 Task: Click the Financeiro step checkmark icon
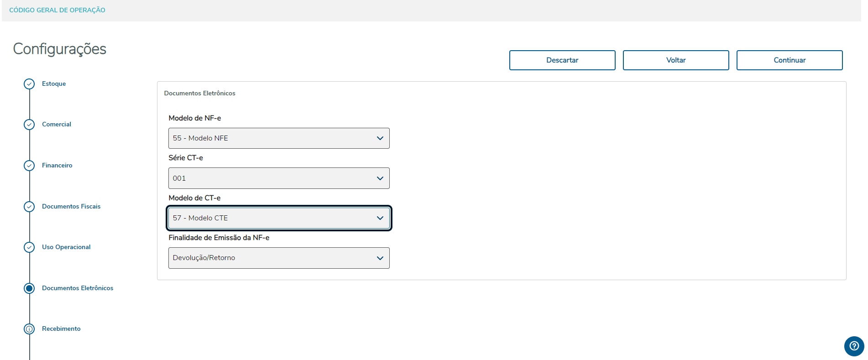29,166
